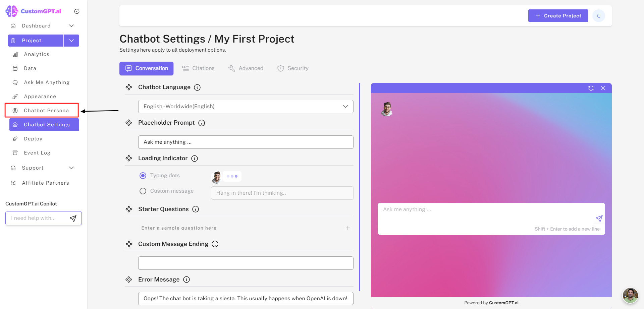Switch to the Conversation tab
The image size is (644, 309).
click(147, 68)
